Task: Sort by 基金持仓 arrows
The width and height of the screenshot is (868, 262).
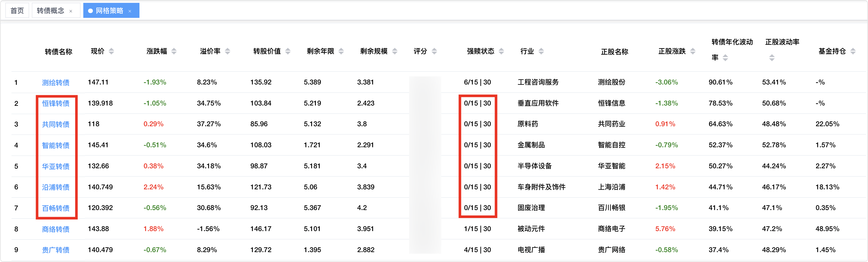Action: [853, 51]
